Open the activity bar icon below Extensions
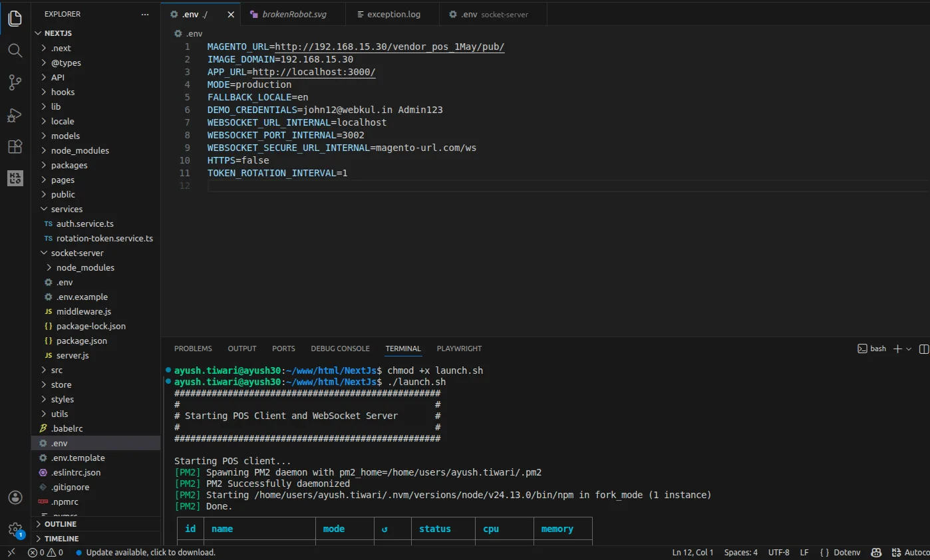 [x=15, y=178]
